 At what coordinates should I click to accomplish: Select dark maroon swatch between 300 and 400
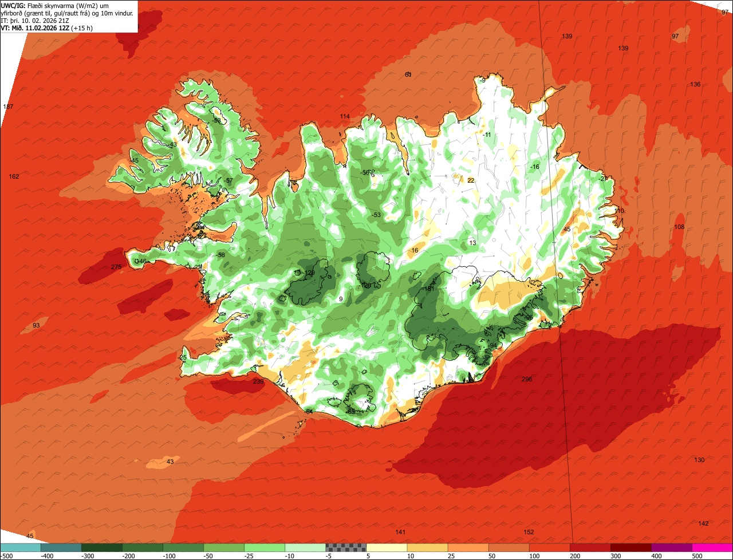[x=630, y=547]
